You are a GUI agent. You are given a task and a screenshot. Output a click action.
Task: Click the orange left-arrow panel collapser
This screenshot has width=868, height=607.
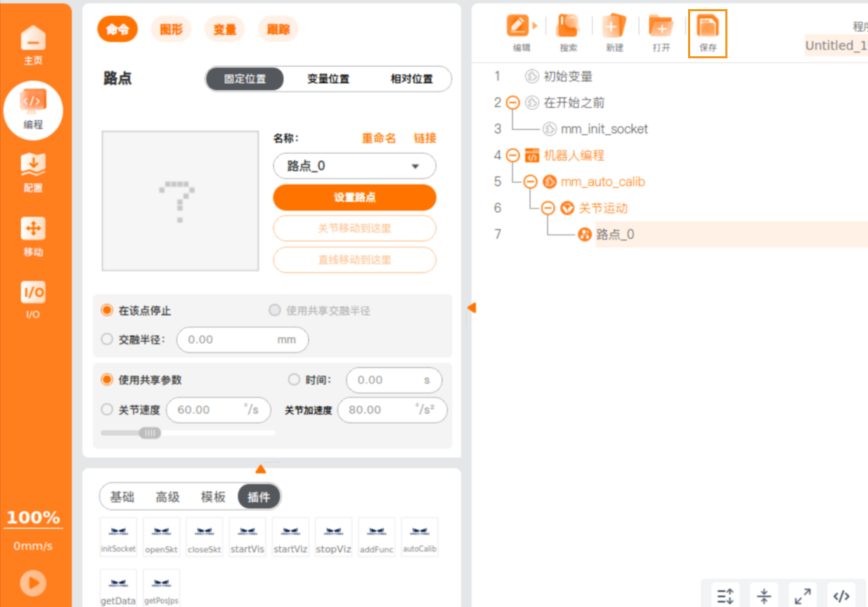coord(472,308)
